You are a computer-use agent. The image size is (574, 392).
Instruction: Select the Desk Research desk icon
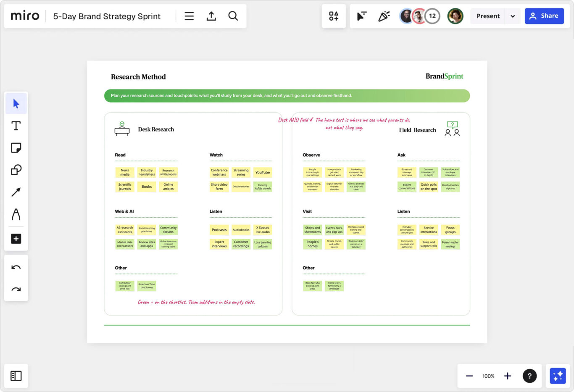coord(122,129)
